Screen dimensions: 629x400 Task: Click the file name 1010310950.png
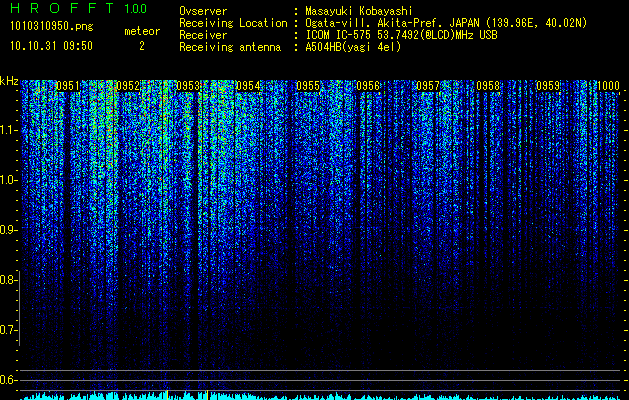click(x=52, y=26)
